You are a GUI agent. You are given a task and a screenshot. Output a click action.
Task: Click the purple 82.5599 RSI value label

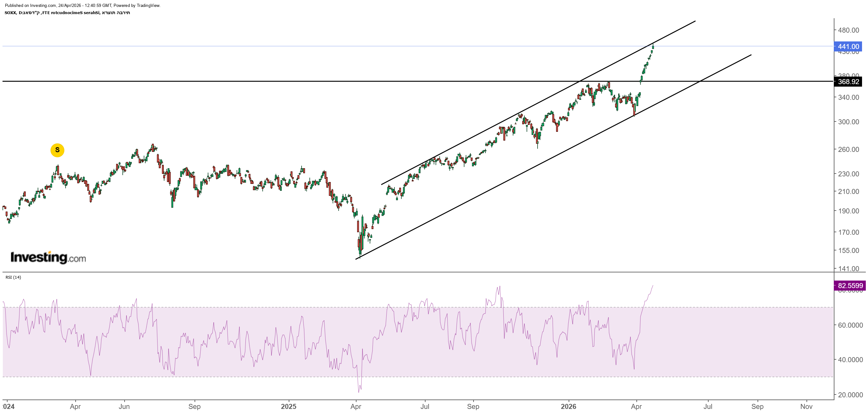tap(850, 286)
